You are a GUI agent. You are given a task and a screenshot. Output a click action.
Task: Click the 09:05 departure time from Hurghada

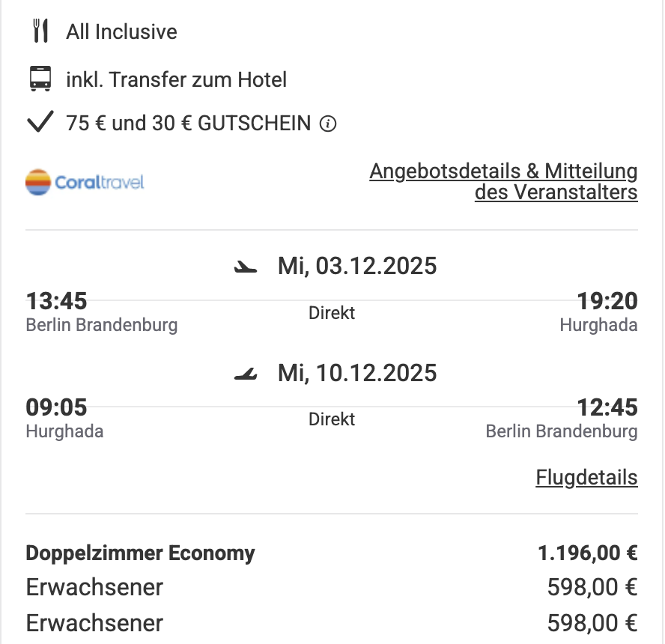pyautogui.click(x=56, y=408)
